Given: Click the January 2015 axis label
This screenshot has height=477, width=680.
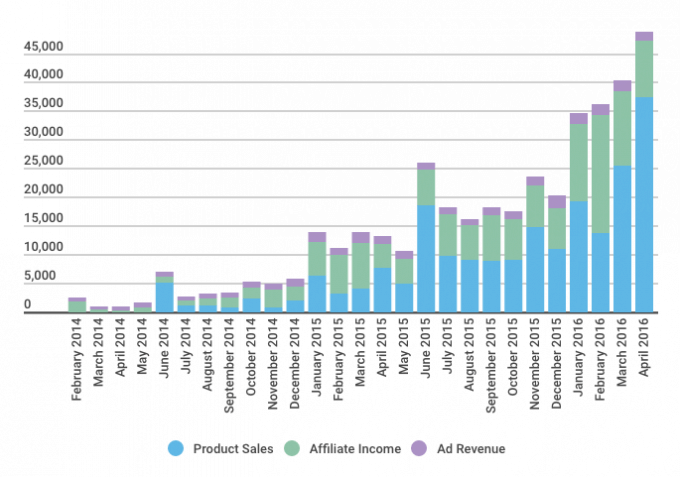Looking at the screenshot, I should click(316, 357).
